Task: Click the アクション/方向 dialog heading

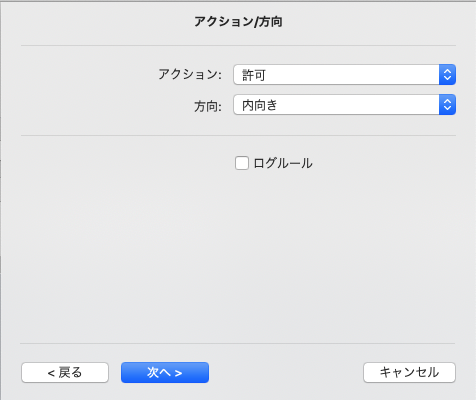Action: (x=238, y=22)
